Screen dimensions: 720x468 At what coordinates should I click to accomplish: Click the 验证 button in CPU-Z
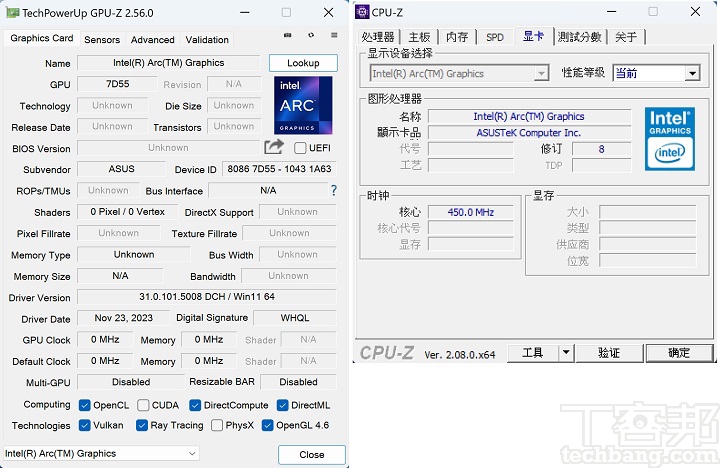coord(609,353)
